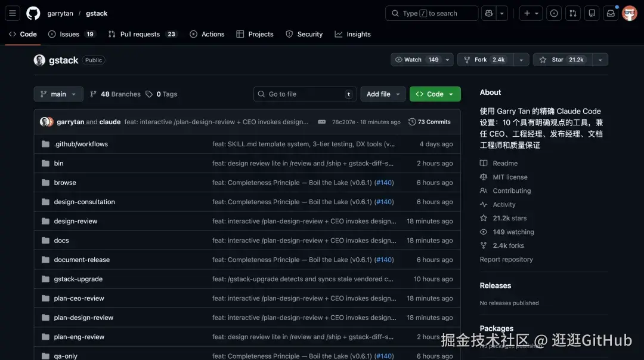Open gstack repository breadcrumb link

coord(97,13)
